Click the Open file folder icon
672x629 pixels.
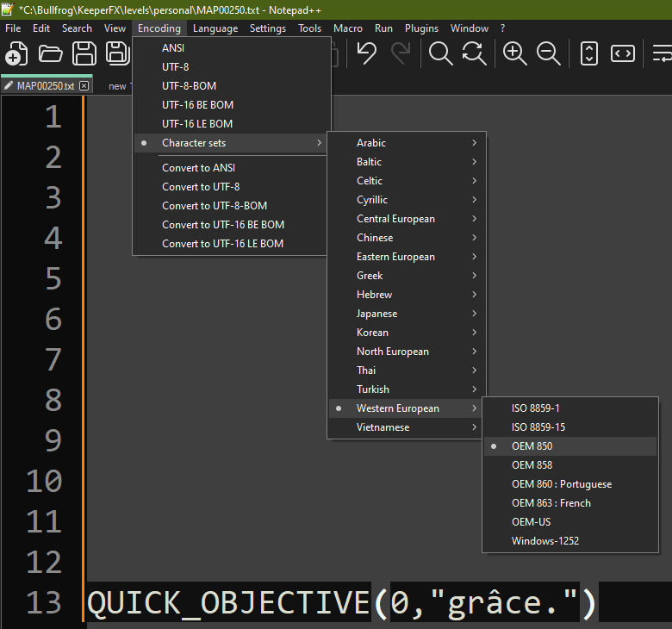point(51,54)
